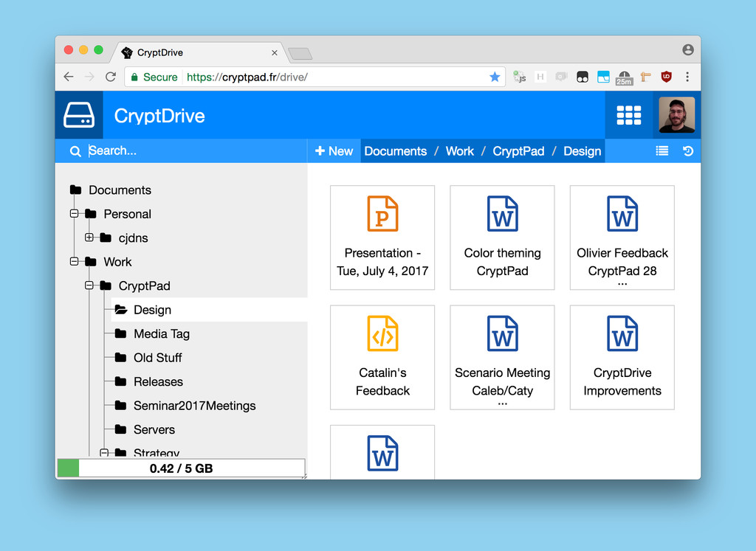The width and height of the screenshot is (756, 551).
Task: Open the Documents breadcrumb link
Action: tap(396, 150)
